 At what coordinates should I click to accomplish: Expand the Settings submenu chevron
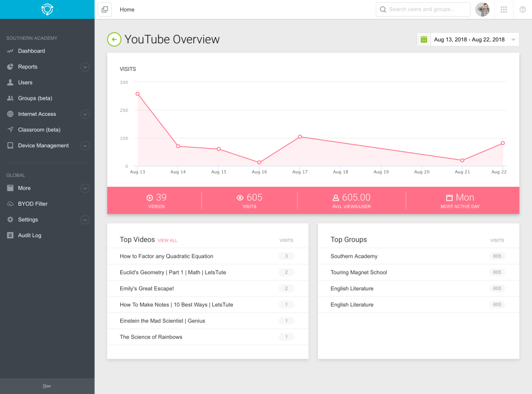(x=85, y=220)
